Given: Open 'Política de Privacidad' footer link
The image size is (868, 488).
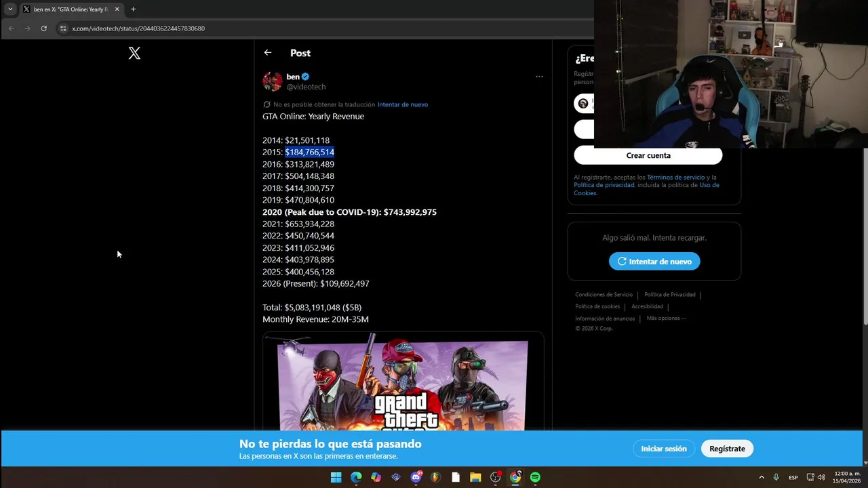Looking at the screenshot, I should point(669,295).
